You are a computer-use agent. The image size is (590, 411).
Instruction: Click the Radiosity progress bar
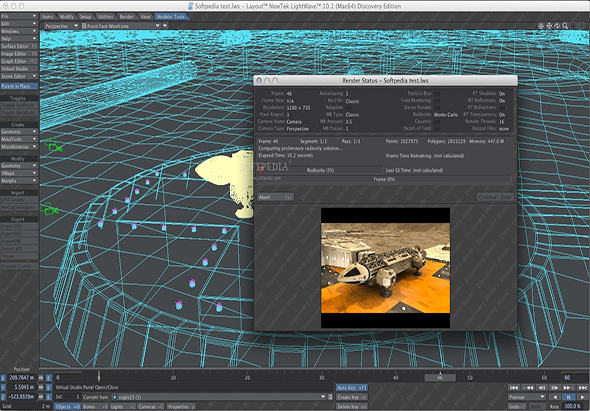pos(320,170)
